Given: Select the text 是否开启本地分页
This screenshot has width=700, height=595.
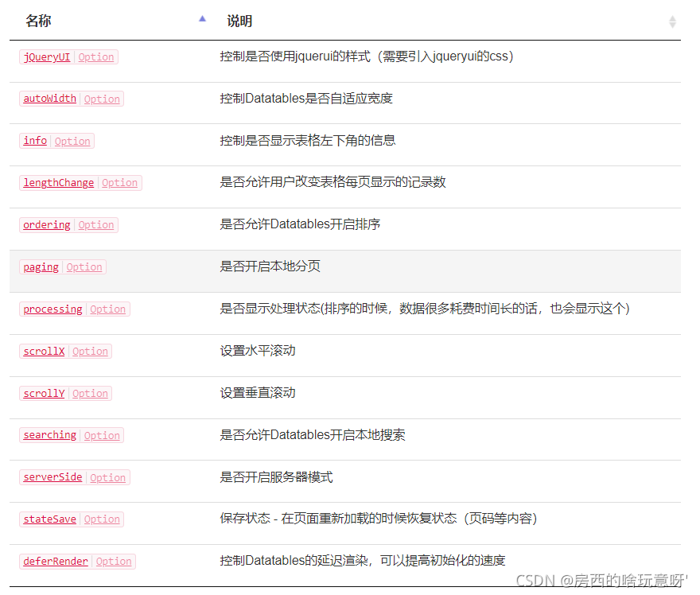Looking at the screenshot, I should (270, 266).
